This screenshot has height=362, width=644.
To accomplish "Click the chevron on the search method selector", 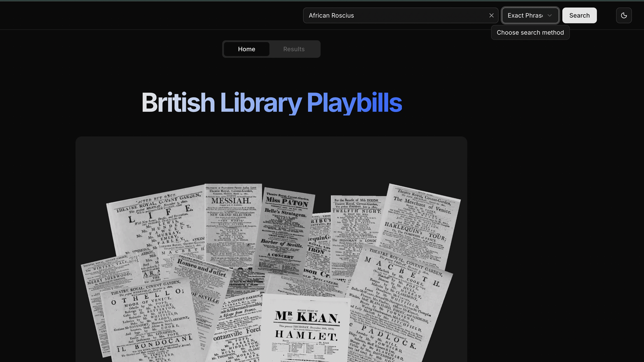I will 549,15.
